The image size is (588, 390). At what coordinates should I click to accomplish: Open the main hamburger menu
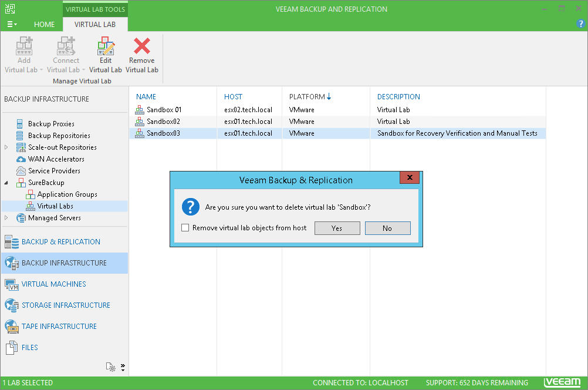point(12,25)
